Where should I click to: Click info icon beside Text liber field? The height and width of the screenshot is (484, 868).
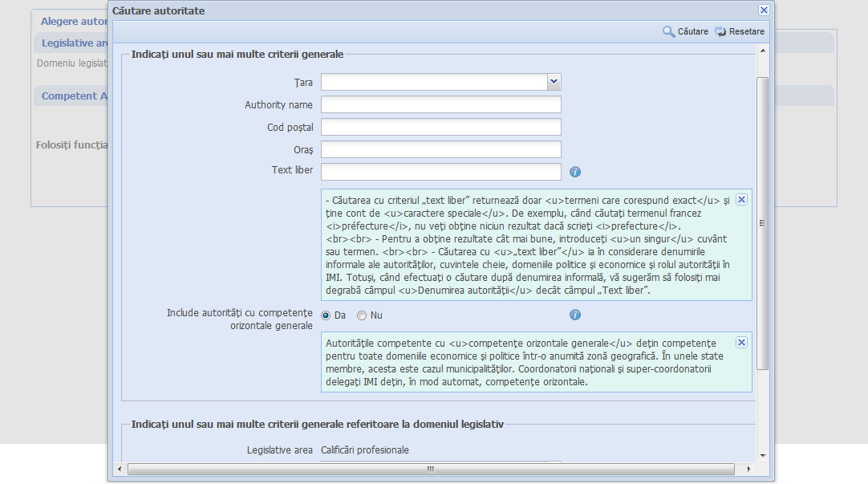click(x=575, y=172)
